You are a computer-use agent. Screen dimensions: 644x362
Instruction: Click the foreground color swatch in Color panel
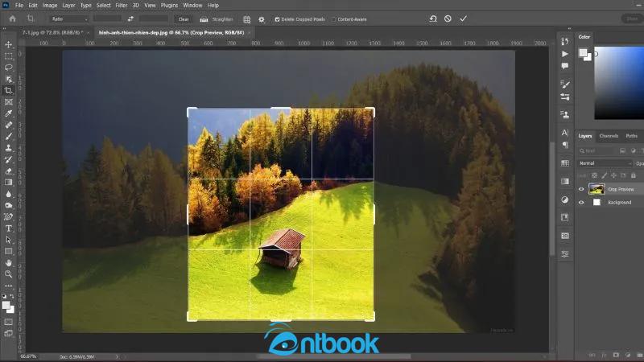tap(583, 53)
